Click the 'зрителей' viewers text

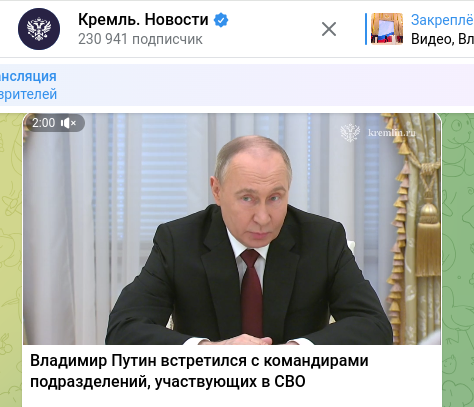point(28,94)
